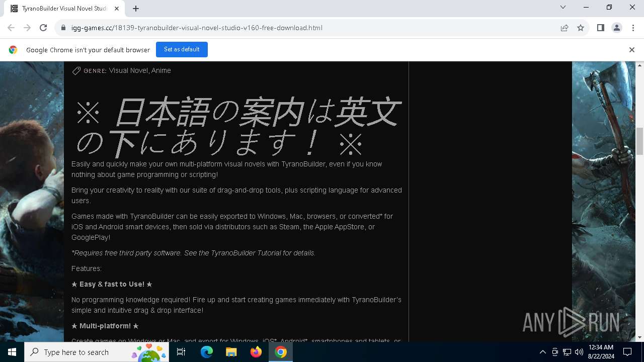Dismiss the default browser notification bar

tap(631, 49)
